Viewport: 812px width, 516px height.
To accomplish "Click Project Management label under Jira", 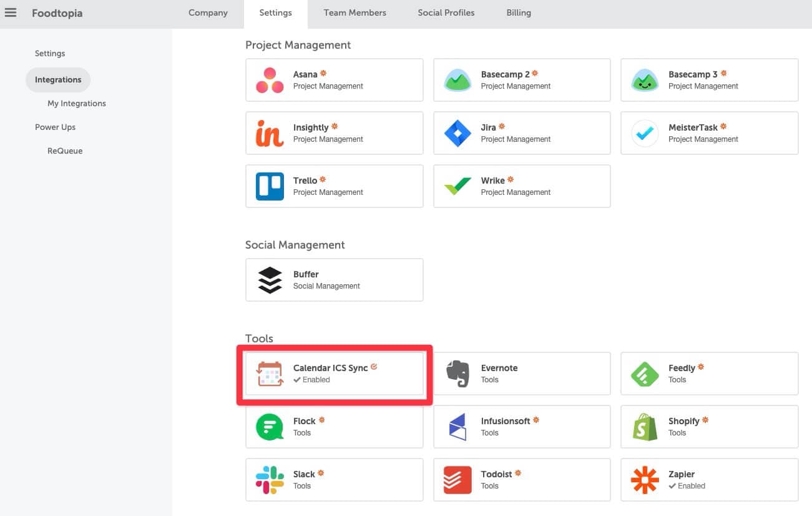I will click(516, 139).
